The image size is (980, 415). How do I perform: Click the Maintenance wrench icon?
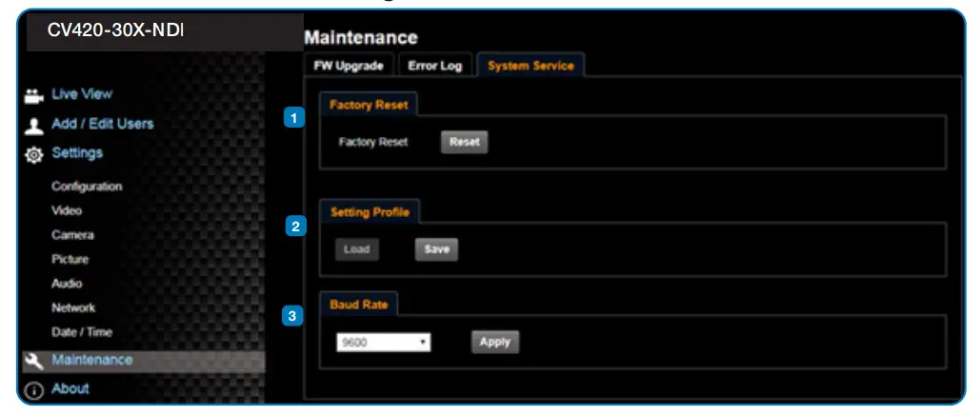pos(33,362)
